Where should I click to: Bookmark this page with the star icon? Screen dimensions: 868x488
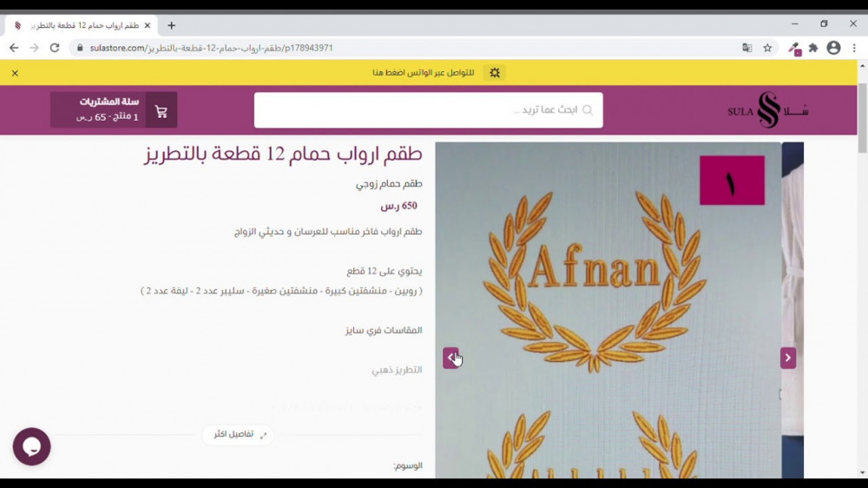767,49
